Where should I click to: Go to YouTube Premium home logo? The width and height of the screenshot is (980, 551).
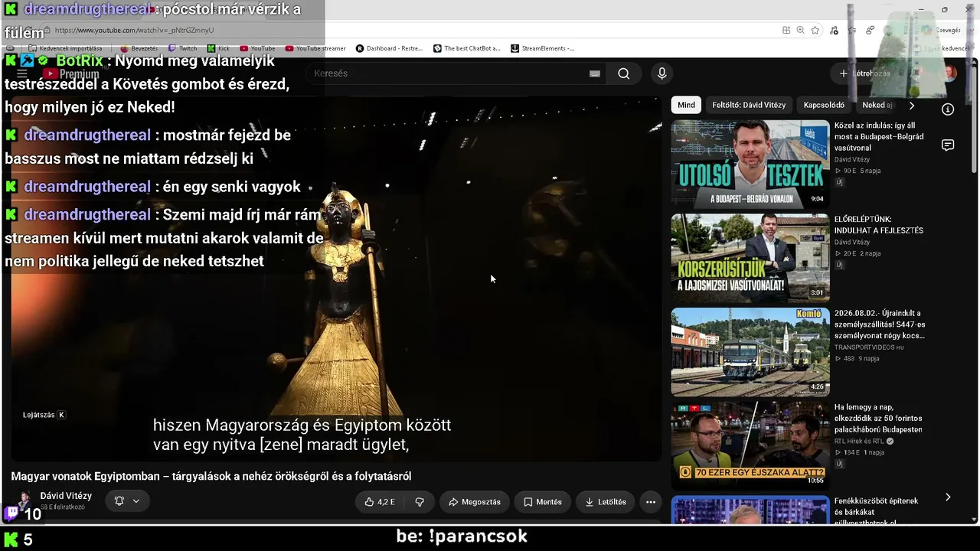click(x=70, y=74)
